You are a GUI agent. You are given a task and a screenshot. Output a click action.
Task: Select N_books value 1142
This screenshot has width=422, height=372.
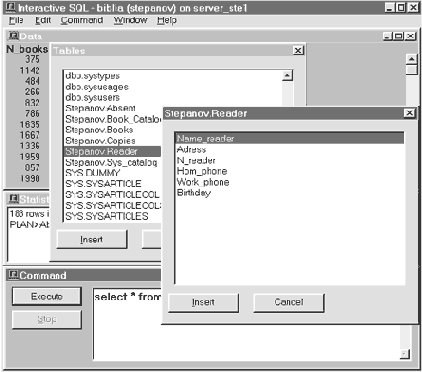[30, 70]
